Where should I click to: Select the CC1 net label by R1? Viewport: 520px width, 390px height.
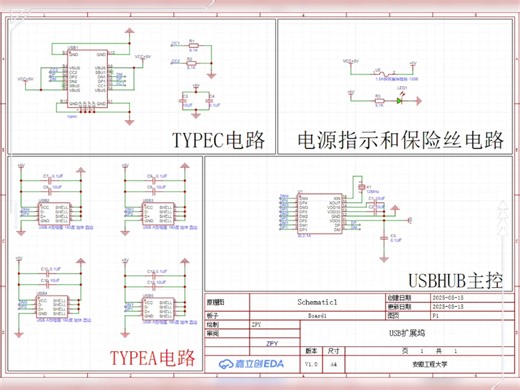pyautogui.click(x=175, y=43)
